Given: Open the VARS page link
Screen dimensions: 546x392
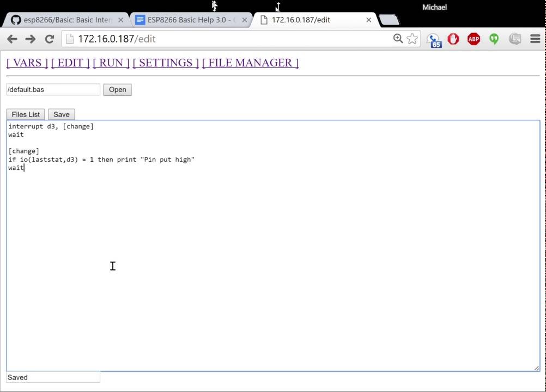Looking at the screenshot, I should click(x=27, y=63).
